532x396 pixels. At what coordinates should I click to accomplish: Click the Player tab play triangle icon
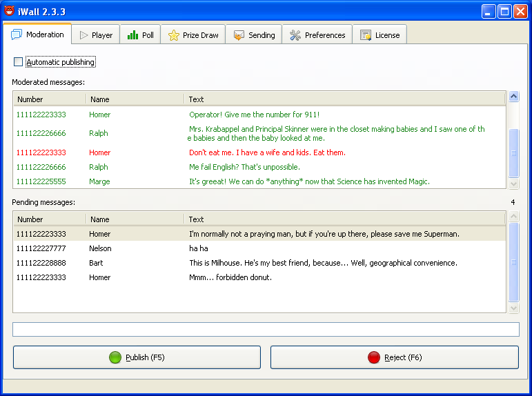83,35
